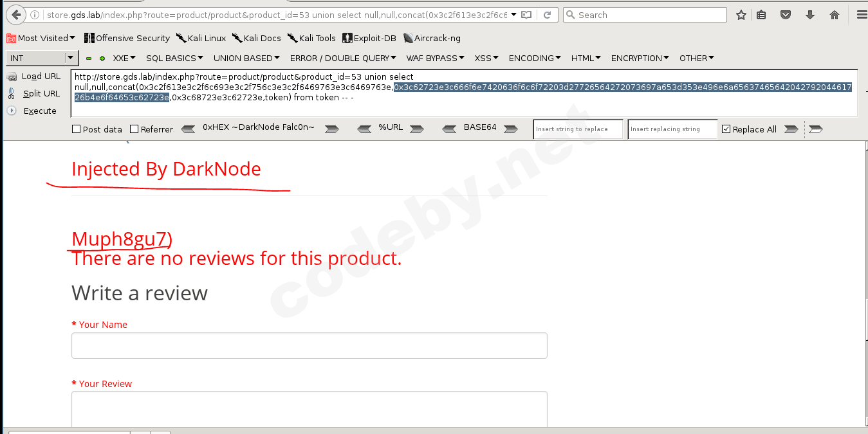Image resolution: width=868 pixels, height=434 pixels.
Task: Click left arrow before 0xHEX encoder
Action: pos(188,129)
